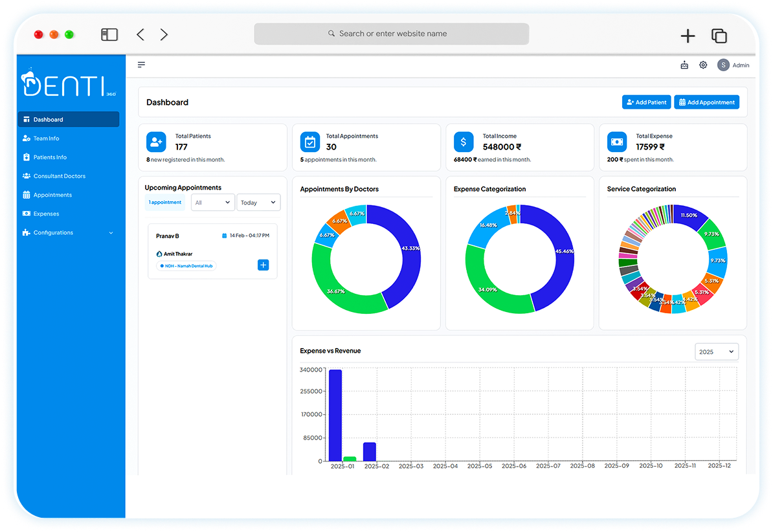
Task: Click the doctor icon beside Amit Thakrar
Action: tap(159, 254)
